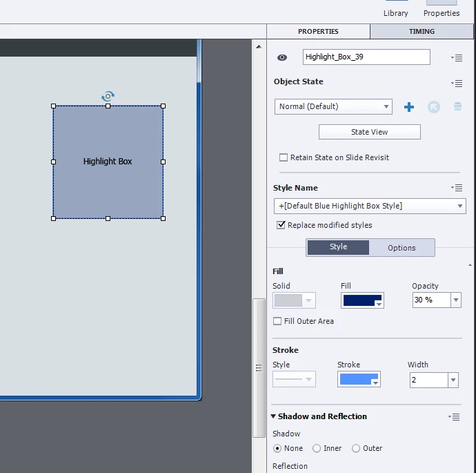Open the dark blue Fill color swatch
Image resolution: width=476 pixels, height=473 pixels.
pos(362,300)
